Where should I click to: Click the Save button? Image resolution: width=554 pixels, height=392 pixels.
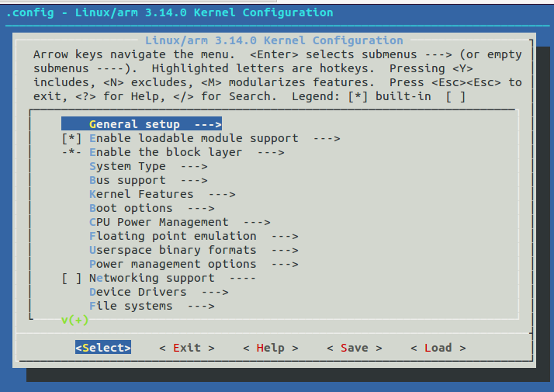click(x=355, y=348)
